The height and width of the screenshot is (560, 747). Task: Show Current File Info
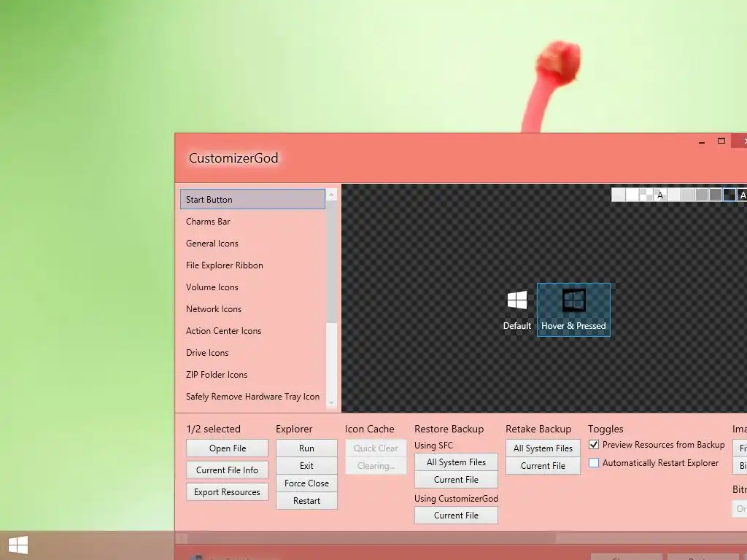tap(228, 470)
